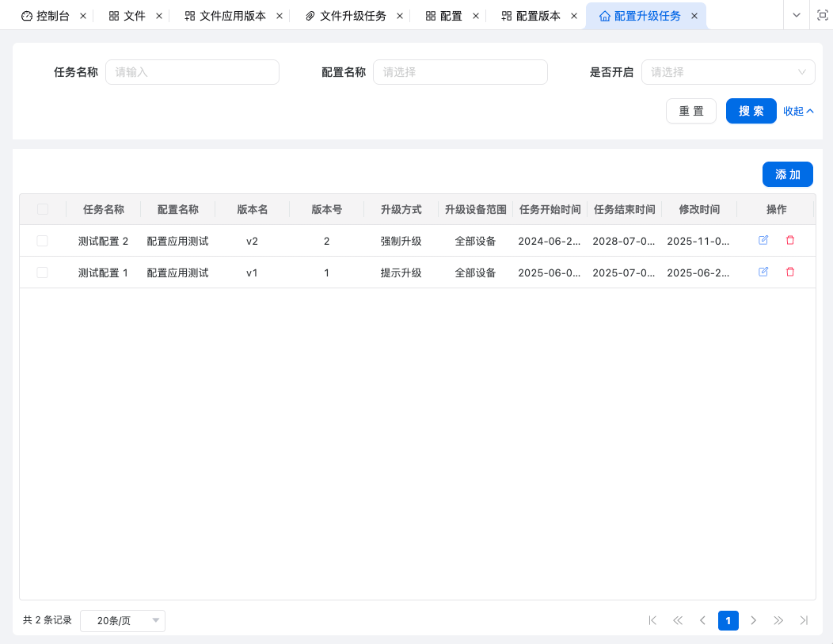
Task: Delete the 测试配置 2 task row
Action: coord(789,240)
